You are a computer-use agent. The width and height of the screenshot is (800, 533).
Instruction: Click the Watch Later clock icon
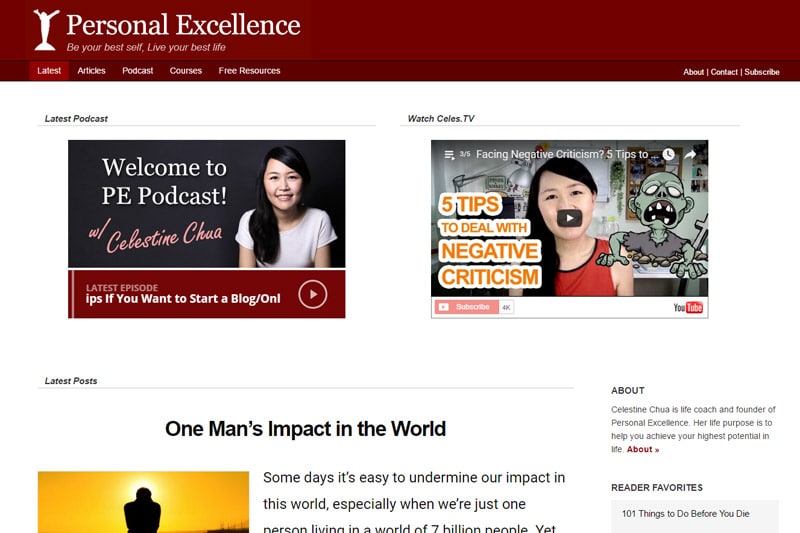pos(668,154)
